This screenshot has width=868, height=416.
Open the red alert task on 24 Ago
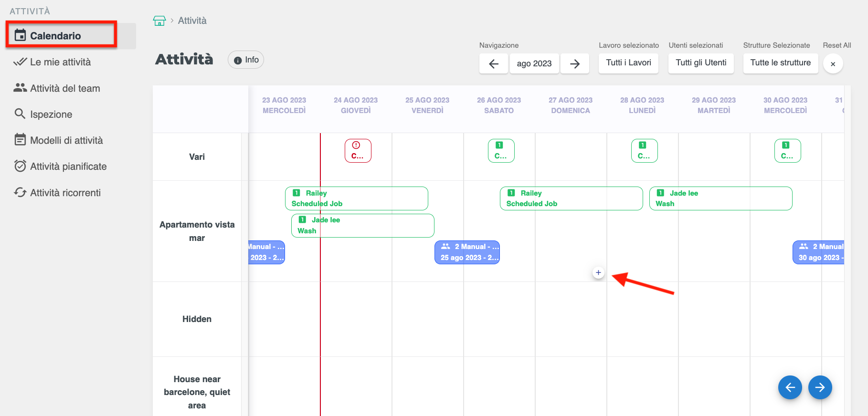(x=358, y=151)
